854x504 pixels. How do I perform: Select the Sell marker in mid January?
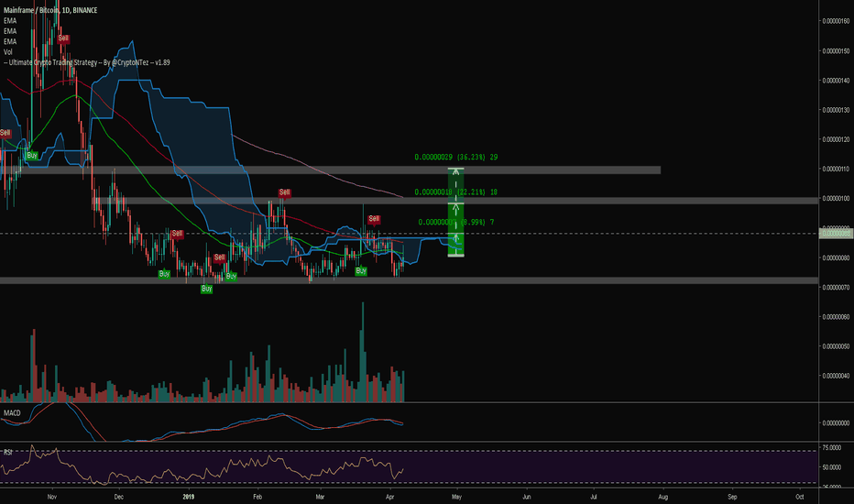[x=220, y=257]
